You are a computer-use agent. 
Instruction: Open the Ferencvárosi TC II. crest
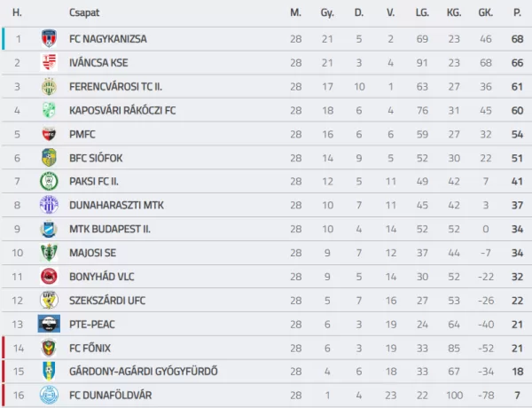(x=49, y=87)
